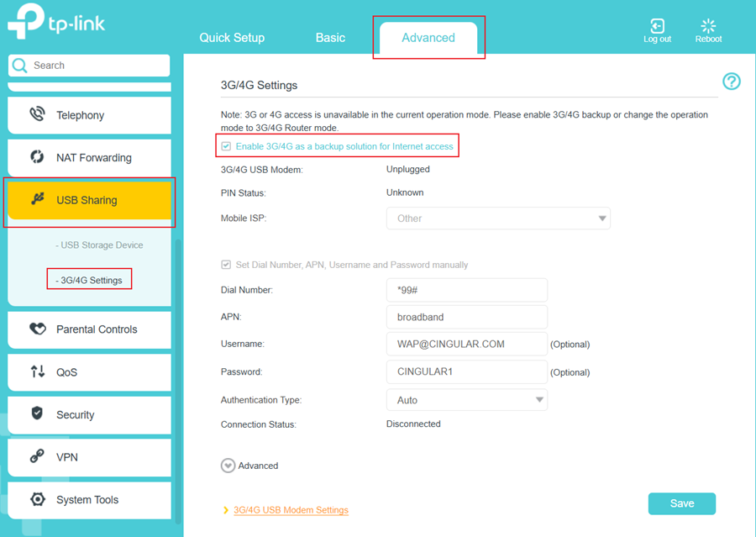This screenshot has height=537, width=756.
Task: Switch to the Basic tab
Action: click(330, 37)
